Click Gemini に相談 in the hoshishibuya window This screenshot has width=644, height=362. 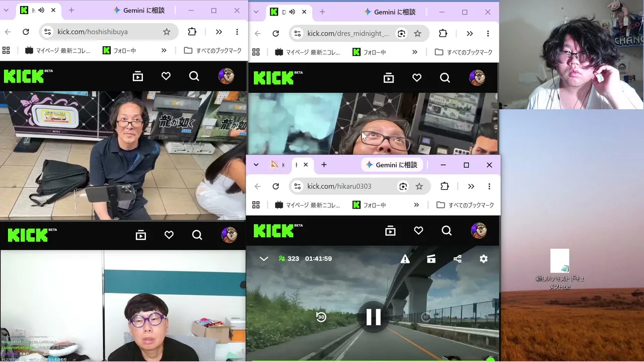coord(139,10)
